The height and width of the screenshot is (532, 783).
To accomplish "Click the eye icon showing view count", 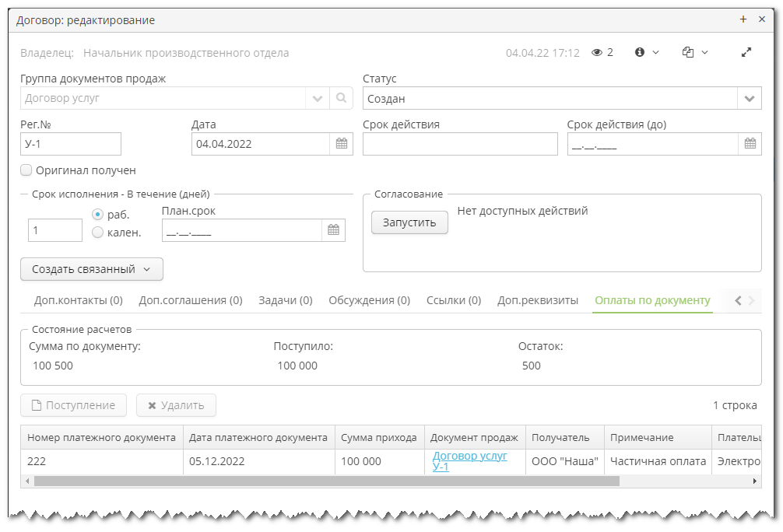I will tap(595, 52).
